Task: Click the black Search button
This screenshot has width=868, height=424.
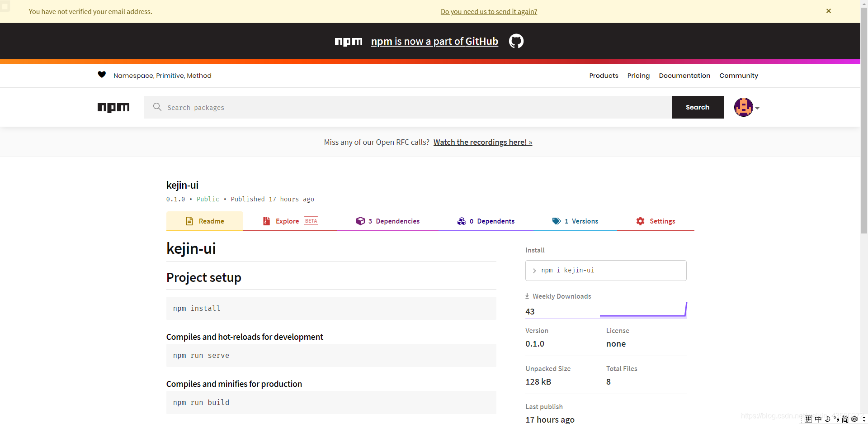Action: pyautogui.click(x=698, y=107)
